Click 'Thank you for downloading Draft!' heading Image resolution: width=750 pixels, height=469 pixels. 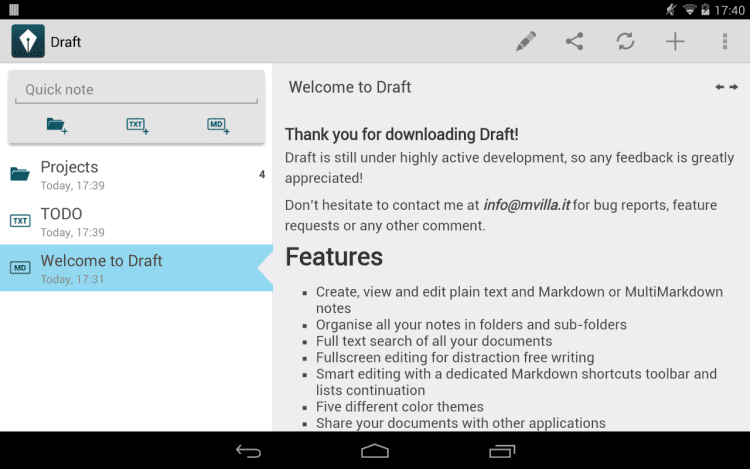401,134
